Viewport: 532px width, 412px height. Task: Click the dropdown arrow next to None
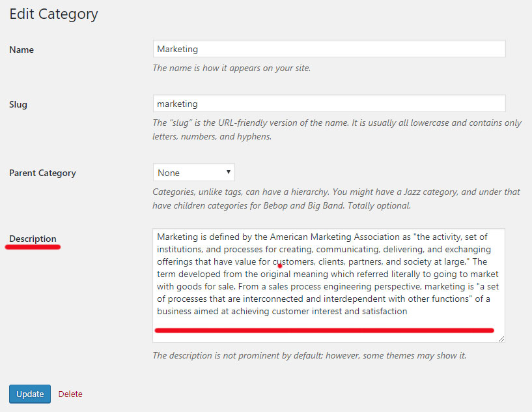pos(229,172)
